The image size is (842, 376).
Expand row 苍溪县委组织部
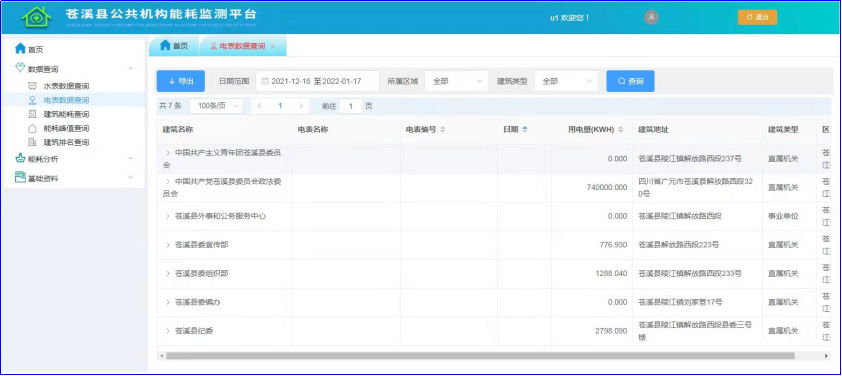168,273
